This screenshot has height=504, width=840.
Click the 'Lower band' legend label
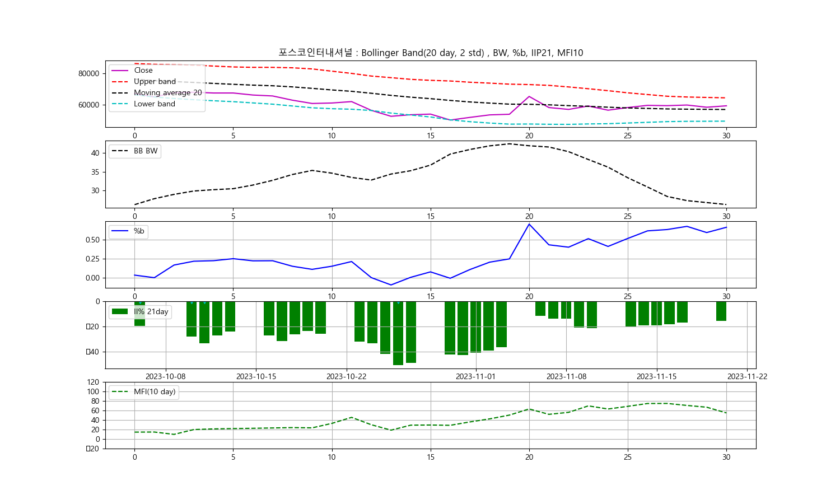155,104
